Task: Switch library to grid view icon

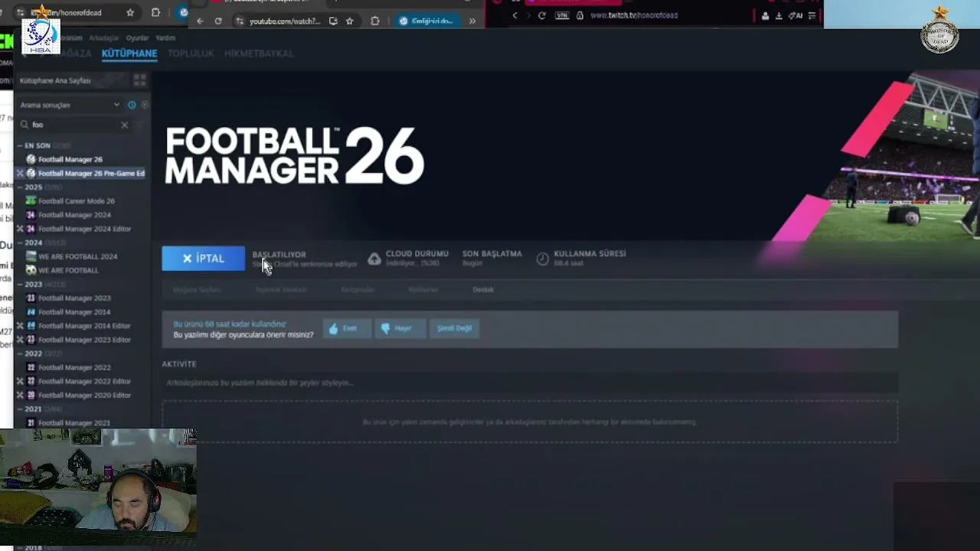Action: pos(139,80)
